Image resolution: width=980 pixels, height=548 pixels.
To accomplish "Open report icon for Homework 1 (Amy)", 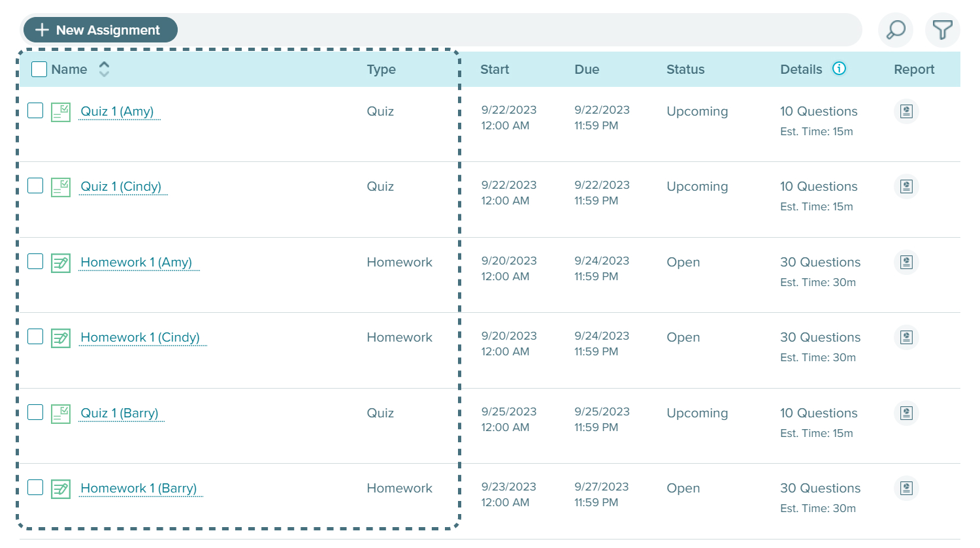I will click(906, 263).
